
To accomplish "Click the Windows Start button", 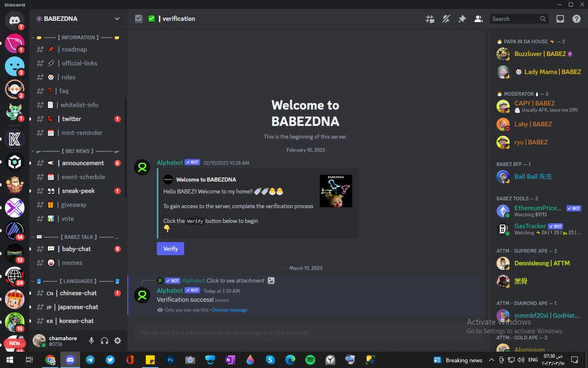I will click(9, 360).
